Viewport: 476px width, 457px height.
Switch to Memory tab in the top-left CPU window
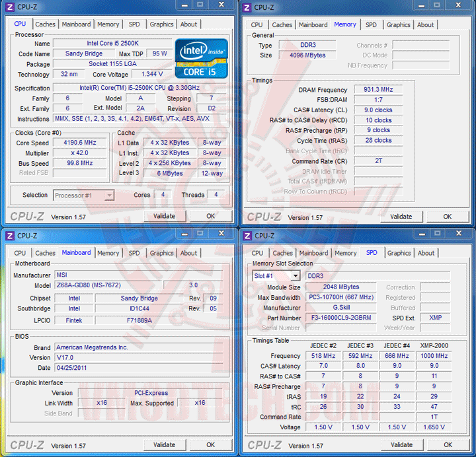[x=108, y=24]
